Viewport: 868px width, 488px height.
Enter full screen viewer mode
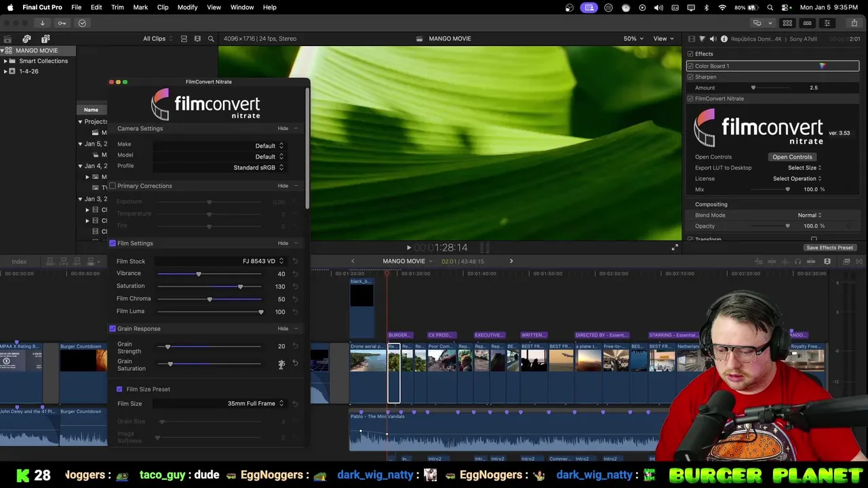[675, 247]
